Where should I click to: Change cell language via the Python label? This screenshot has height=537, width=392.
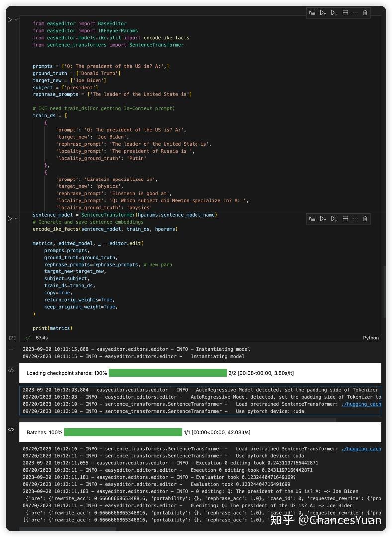tap(371, 337)
